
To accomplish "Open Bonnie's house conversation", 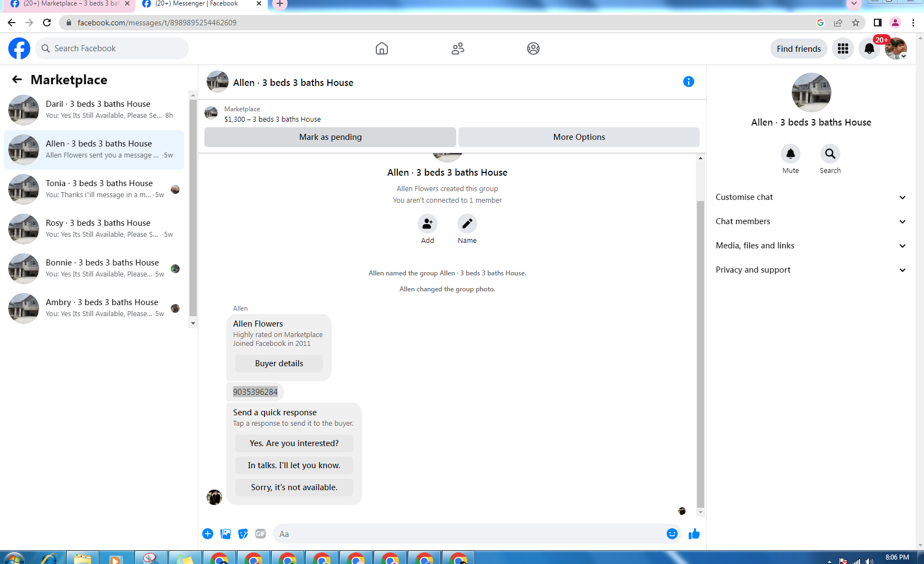I will [94, 268].
